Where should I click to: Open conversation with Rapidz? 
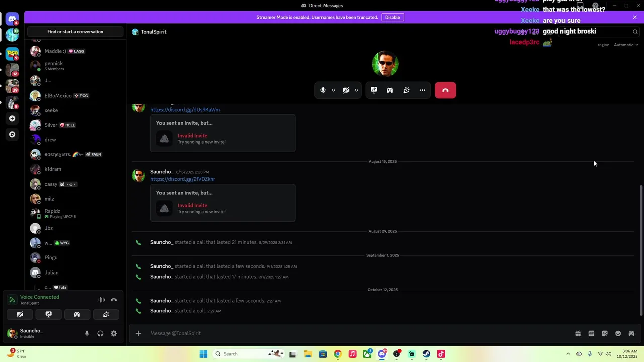point(75,213)
